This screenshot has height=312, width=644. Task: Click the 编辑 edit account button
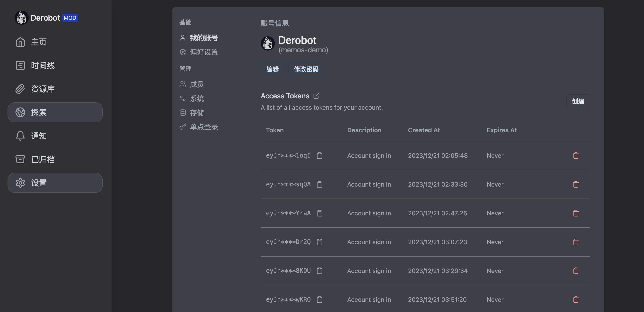272,69
